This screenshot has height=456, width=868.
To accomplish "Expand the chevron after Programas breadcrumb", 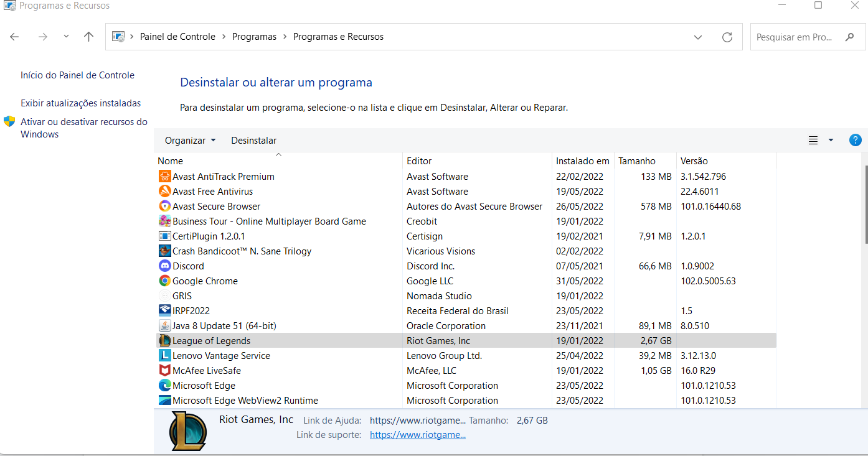I will click(285, 37).
